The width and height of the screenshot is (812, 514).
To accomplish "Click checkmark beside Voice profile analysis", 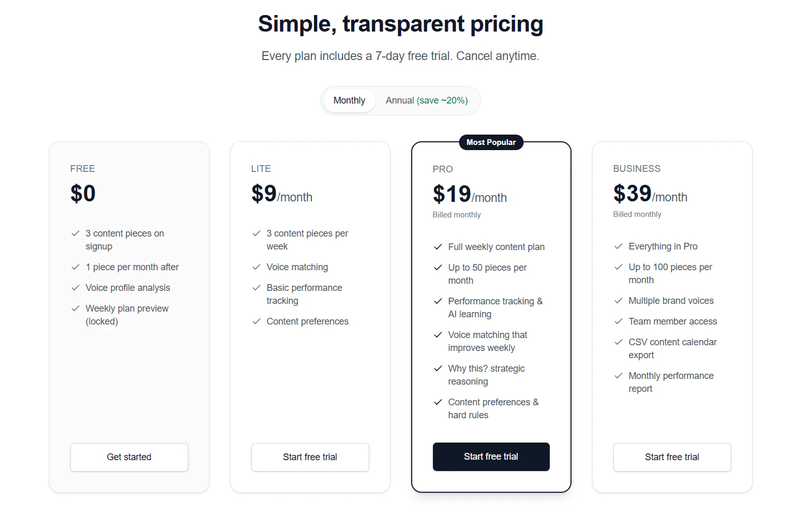I will (76, 288).
